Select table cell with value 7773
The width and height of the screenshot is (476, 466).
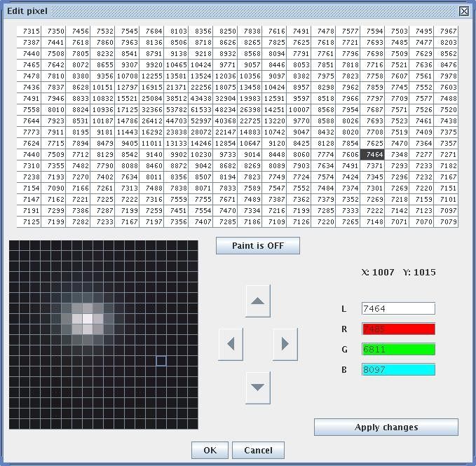coord(29,132)
